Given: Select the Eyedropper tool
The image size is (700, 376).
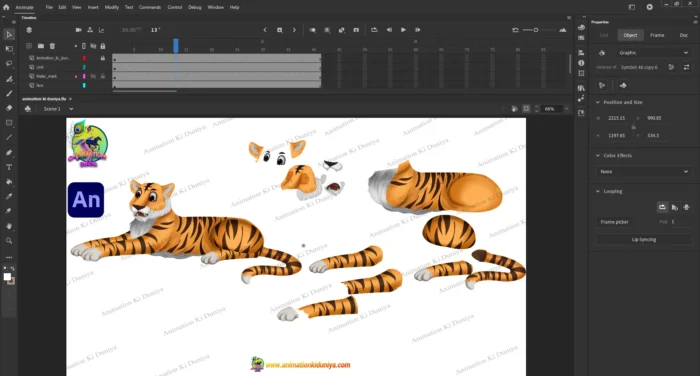Looking at the screenshot, I should click(x=9, y=196).
